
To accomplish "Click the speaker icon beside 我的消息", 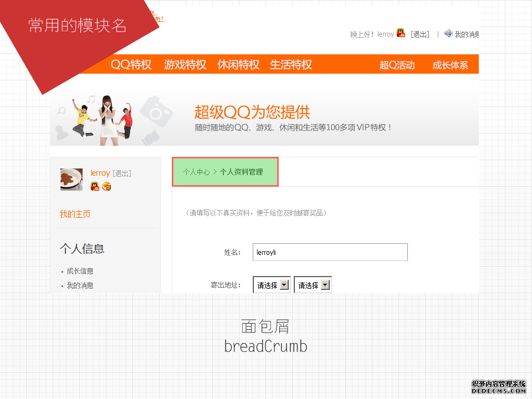I will 448,33.
